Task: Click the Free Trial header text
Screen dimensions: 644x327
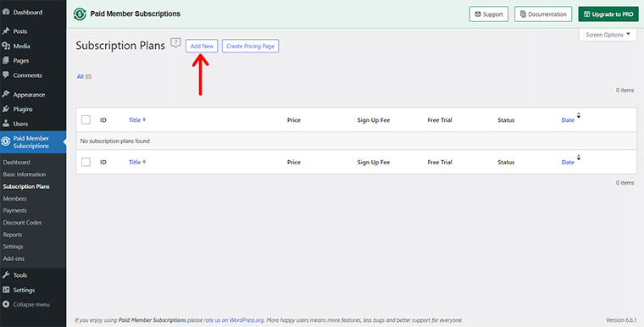Action: [440, 120]
